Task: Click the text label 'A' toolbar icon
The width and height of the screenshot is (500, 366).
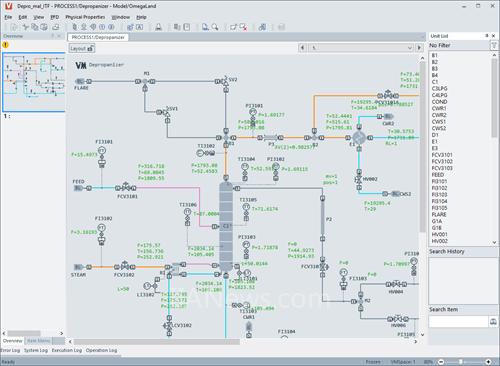Action: point(140,27)
